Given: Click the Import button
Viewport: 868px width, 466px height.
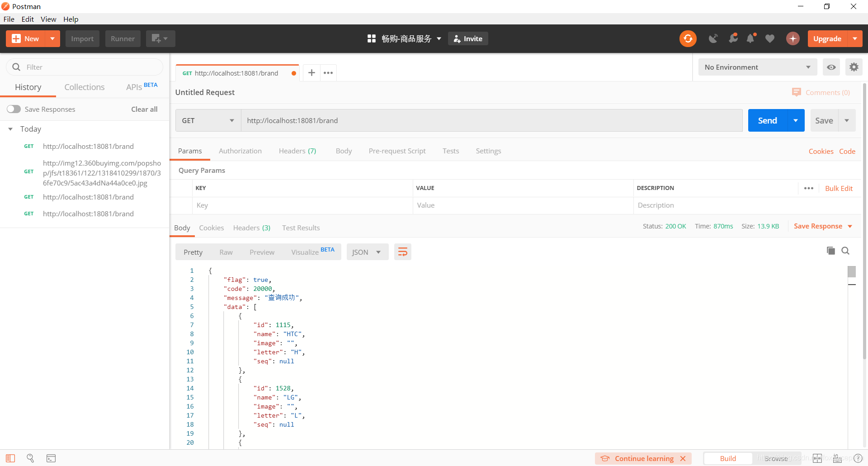Looking at the screenshot, I should click(82, 38).
